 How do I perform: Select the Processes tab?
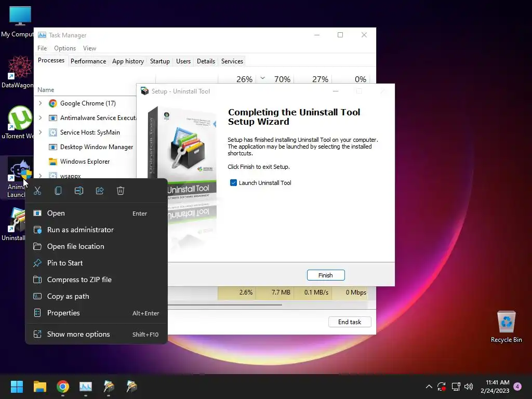click(51, 60)
